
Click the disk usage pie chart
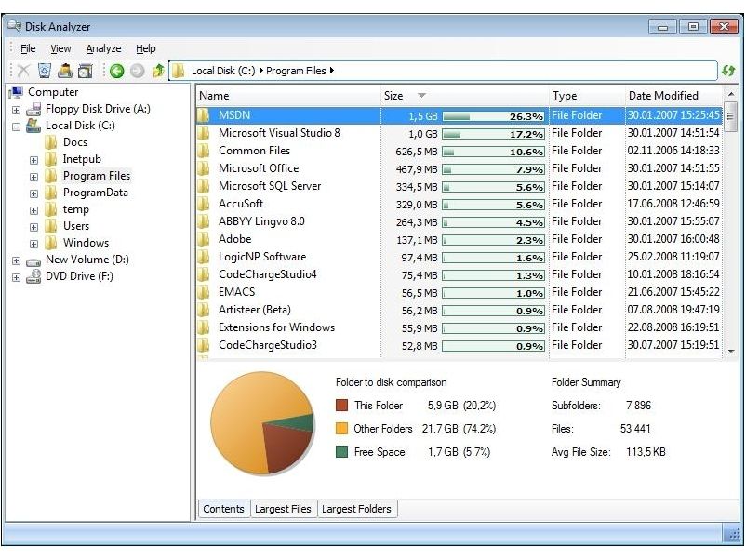(x=262, y=423)
